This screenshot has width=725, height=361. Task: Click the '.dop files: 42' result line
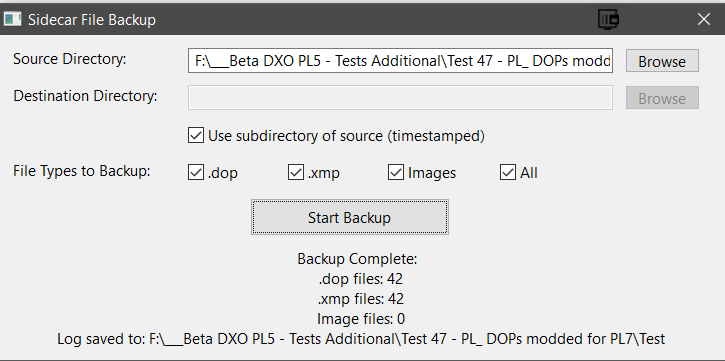click(361, 279)
